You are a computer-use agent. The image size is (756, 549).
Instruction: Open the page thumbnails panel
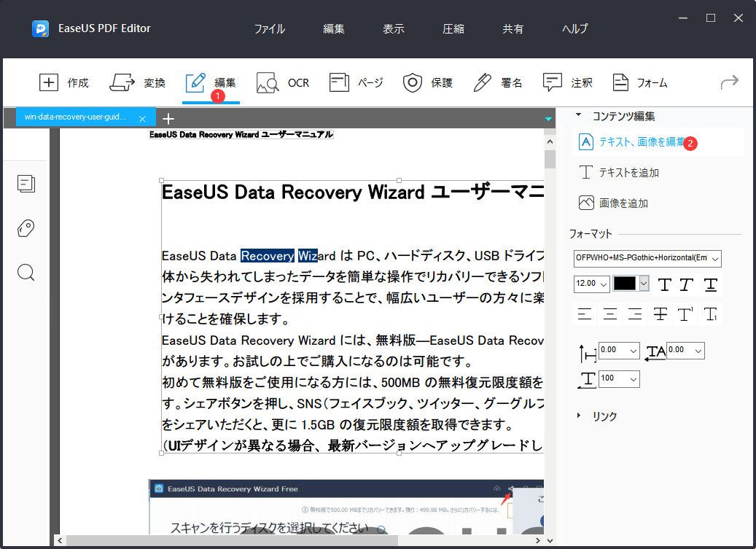(26, 184)
